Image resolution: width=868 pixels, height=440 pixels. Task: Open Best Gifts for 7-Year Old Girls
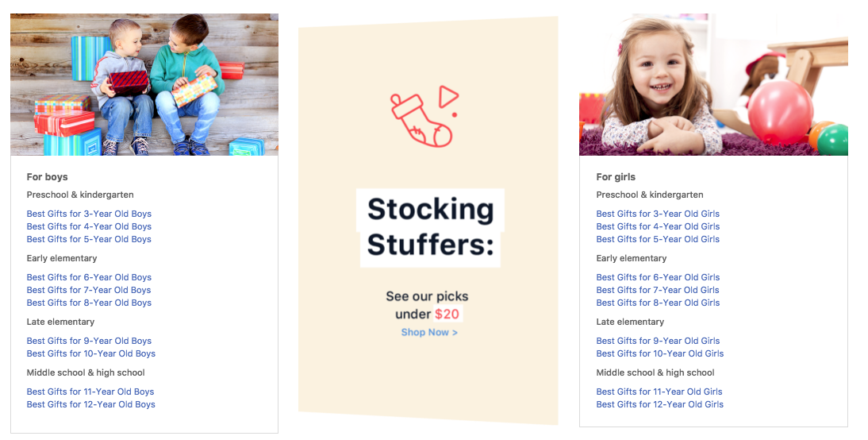tap(658, 290)
